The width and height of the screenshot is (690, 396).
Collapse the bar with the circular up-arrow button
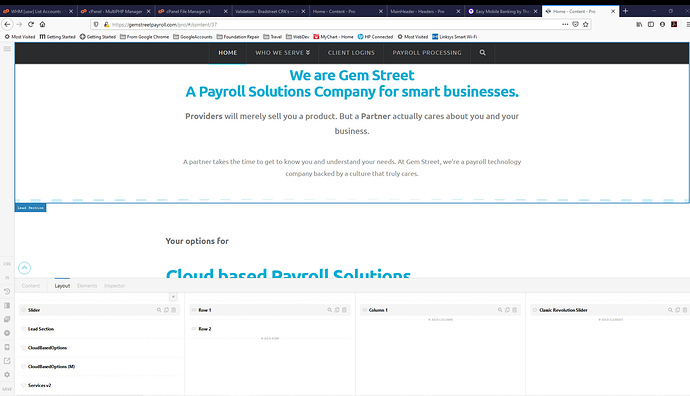pyautogui.click(x=25, y=268)
